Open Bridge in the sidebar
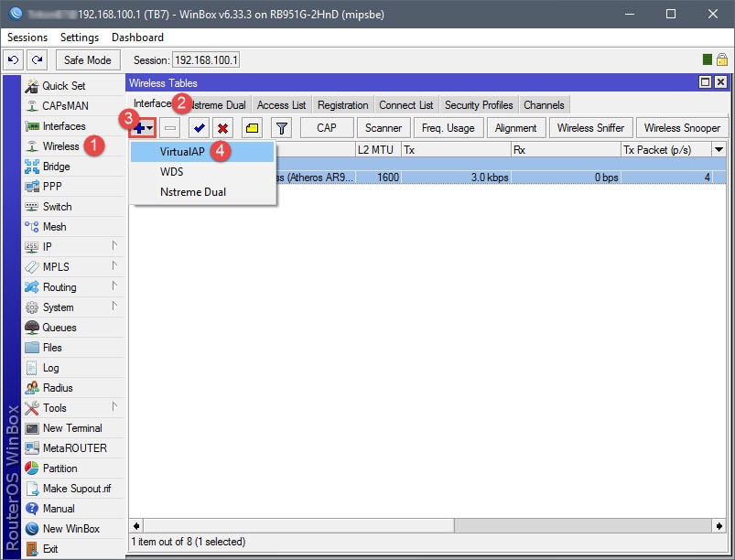 click(73, 167)
